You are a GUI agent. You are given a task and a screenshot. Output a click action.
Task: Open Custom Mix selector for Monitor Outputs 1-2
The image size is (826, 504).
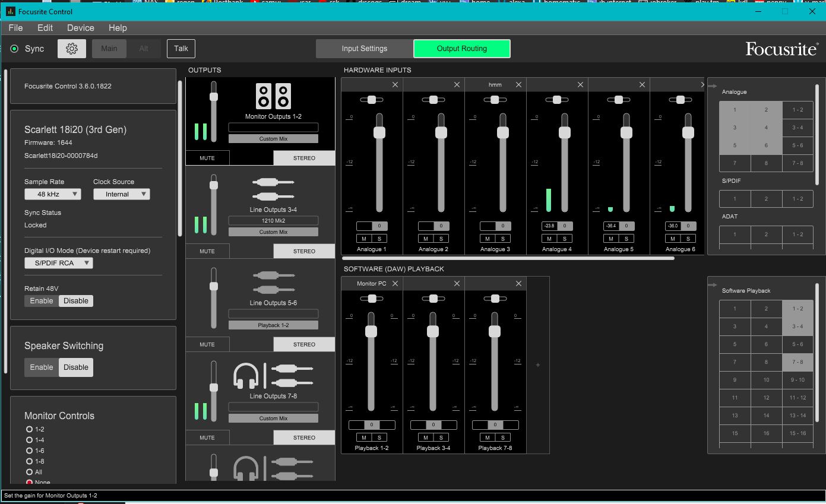click(x=273, y=139)
